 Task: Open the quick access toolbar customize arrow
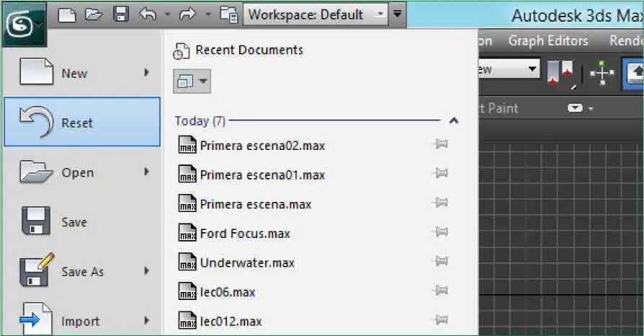(x=397, y=14)
